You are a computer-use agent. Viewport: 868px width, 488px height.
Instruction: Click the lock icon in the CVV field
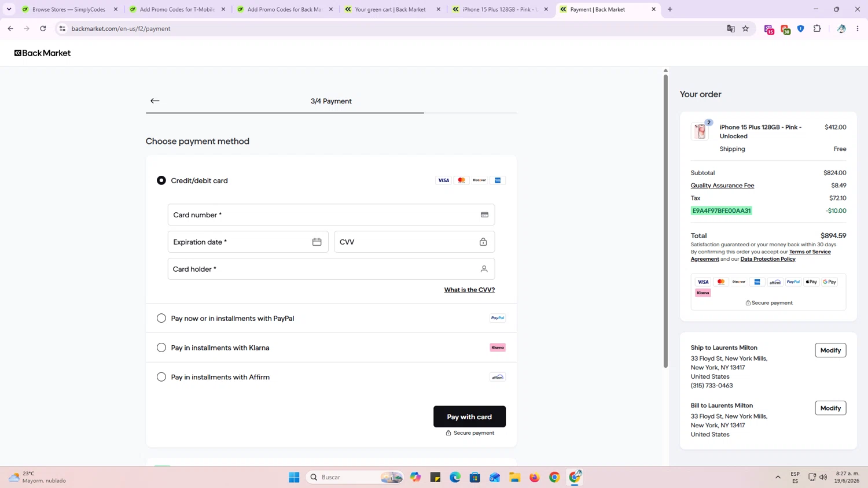click(483, 242)
